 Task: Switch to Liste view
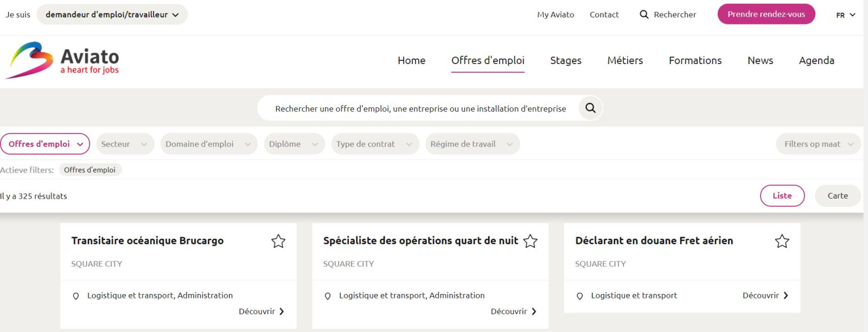[x=782, y=196]
